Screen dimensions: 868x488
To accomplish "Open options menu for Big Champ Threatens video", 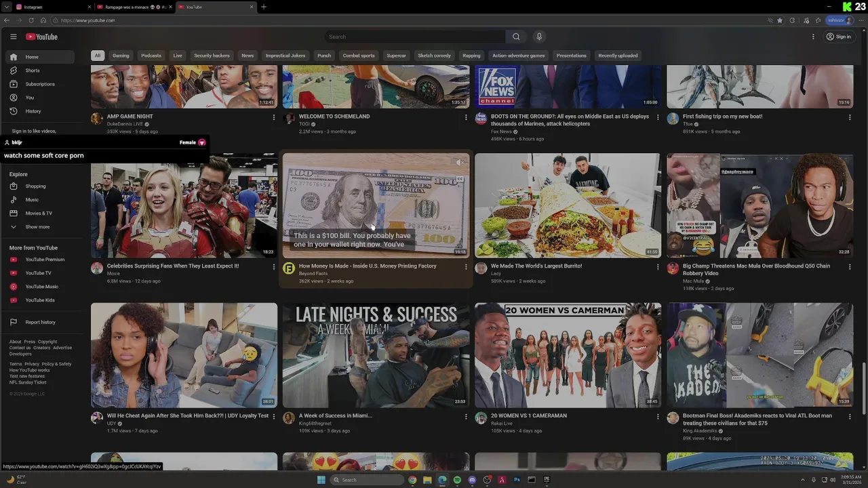I will click(850, 267).
